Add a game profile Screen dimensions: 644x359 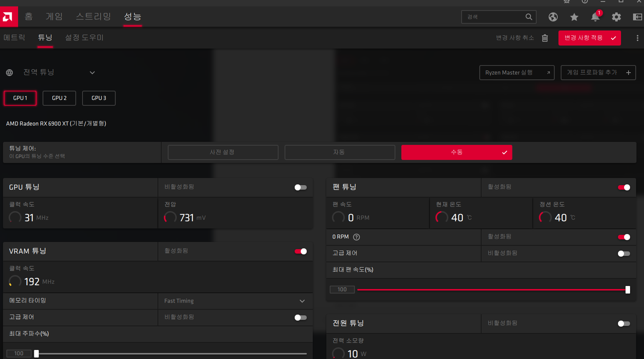(598, 73)
